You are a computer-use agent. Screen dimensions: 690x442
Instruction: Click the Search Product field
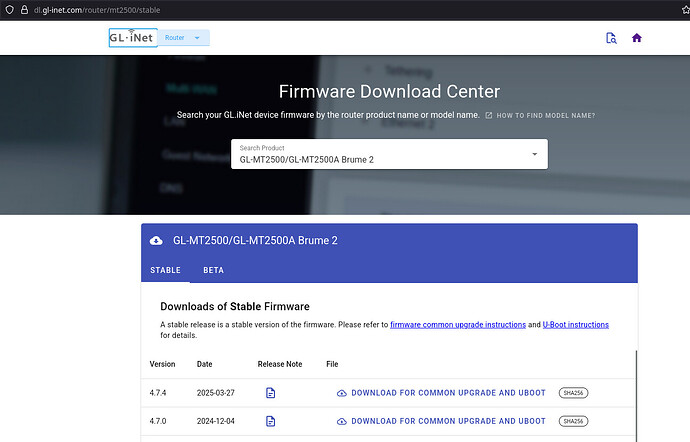click(389, 154)
